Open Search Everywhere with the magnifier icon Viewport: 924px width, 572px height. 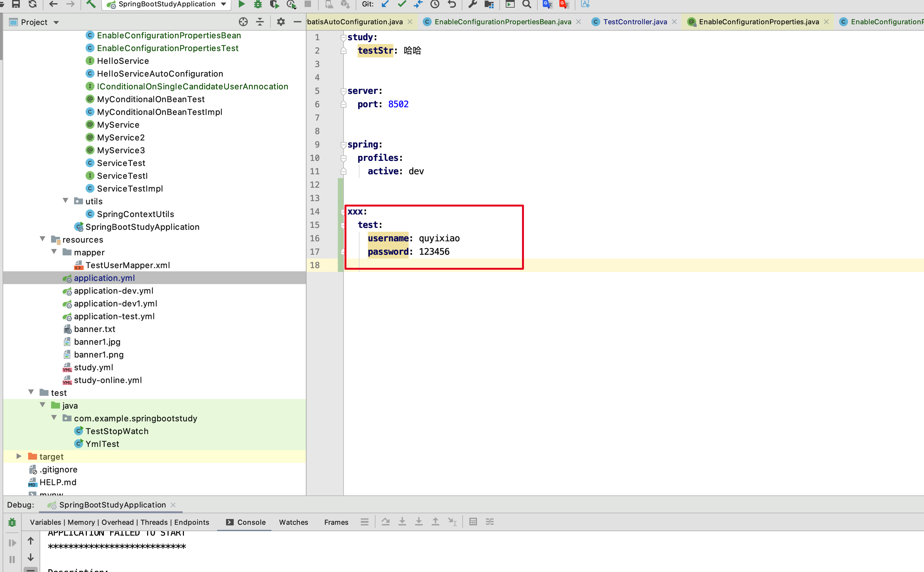[527, 4]
